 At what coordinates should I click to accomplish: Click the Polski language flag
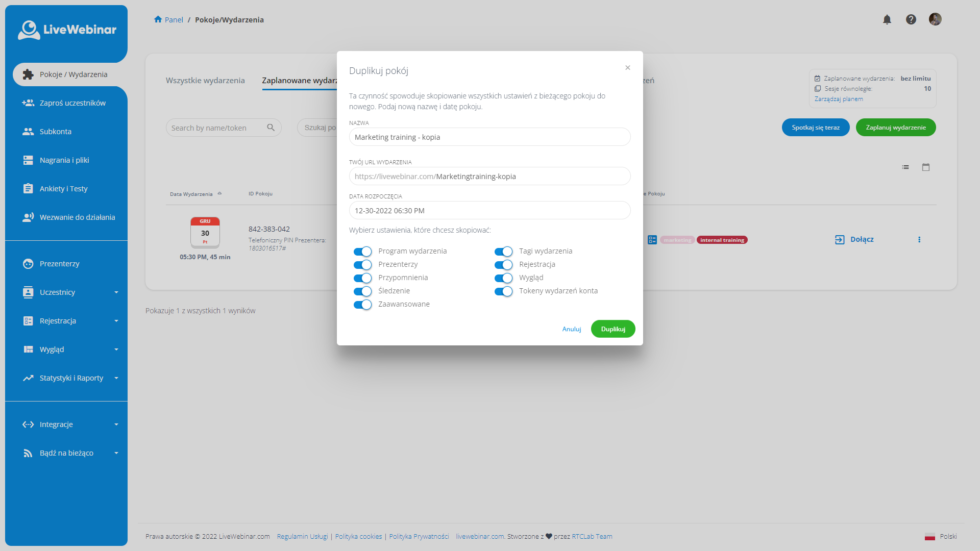[x=930, y=536]
